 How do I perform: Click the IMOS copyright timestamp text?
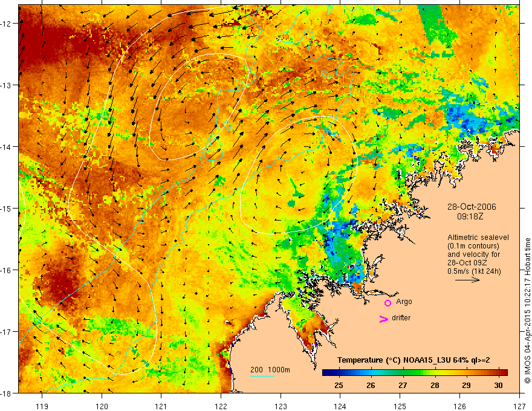coord(527,311)
